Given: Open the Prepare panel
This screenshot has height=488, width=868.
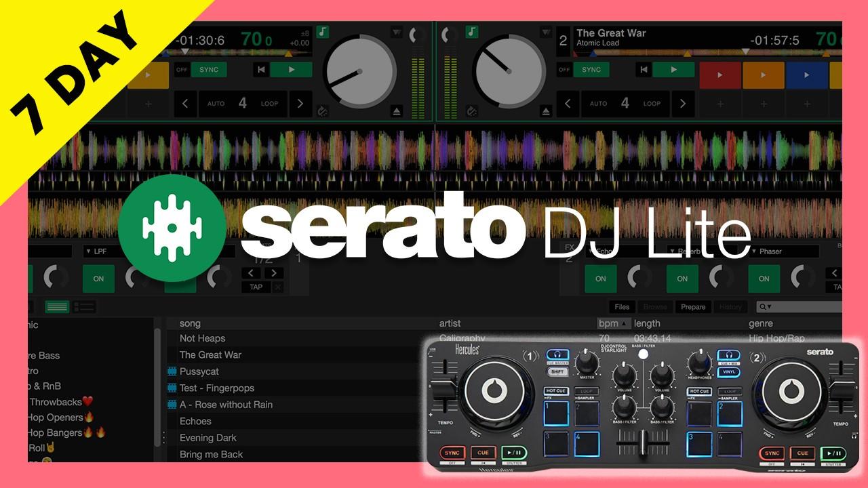Looking at the screenshot, I should [693, 307].
